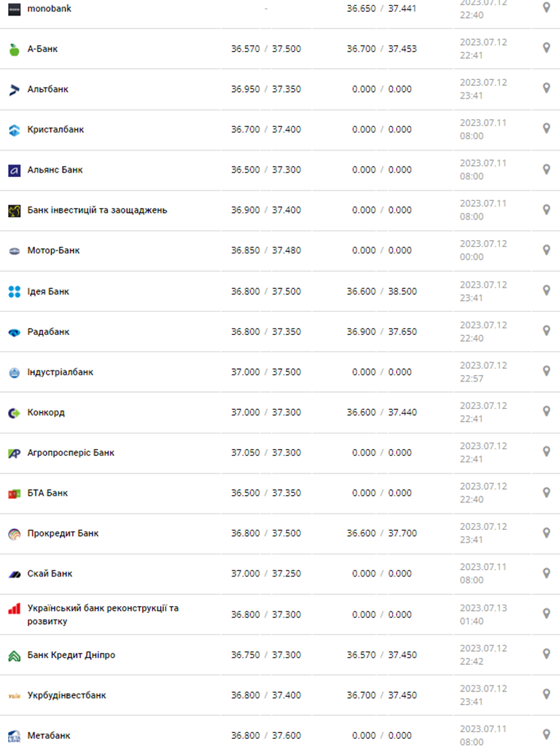Image resolution: width=560 pixels, height=747 pixels.
Task: Click the Ідея Банк blue dots logo
Action: (14, 292)
